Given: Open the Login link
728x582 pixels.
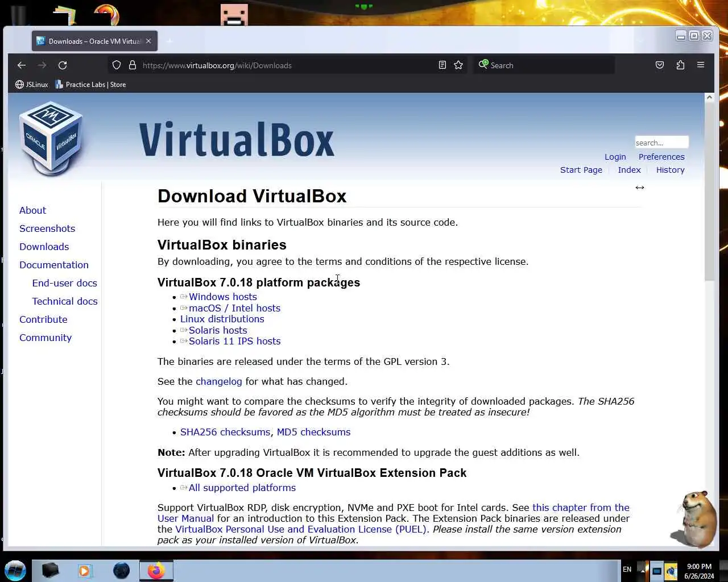Looking at the screenshot, I should tap(615, 157).
